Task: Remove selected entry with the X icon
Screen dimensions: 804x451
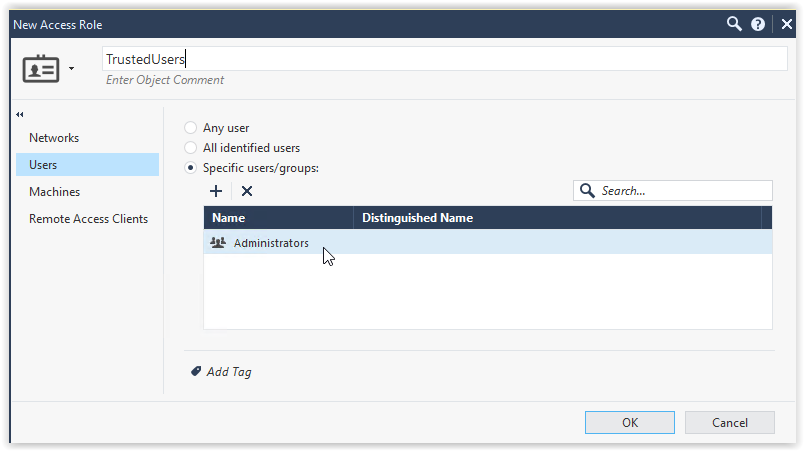Action: click(x=247, y=190)
